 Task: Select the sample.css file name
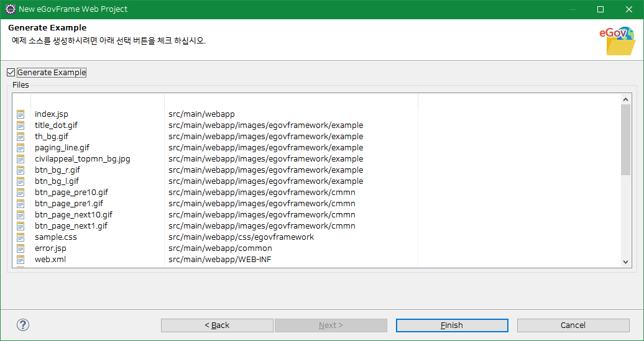point(56,237)
